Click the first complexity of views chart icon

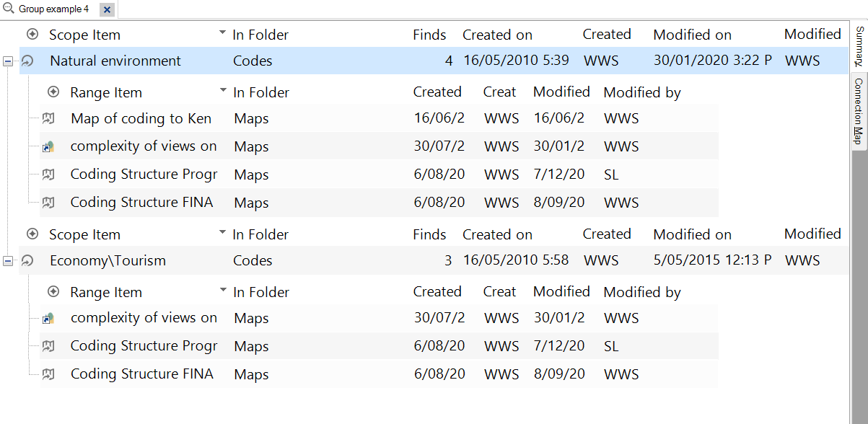(x=48, y=146)
